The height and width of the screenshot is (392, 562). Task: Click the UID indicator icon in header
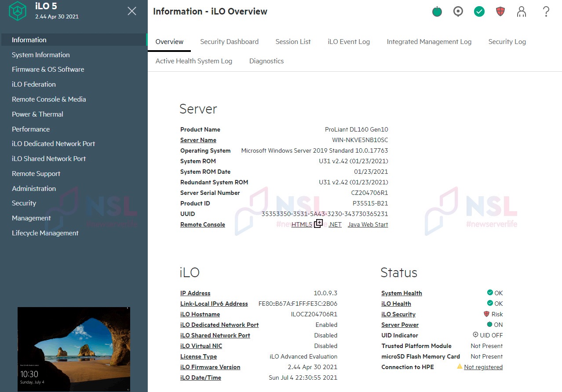pyautogui.click(x=458, y=11)
